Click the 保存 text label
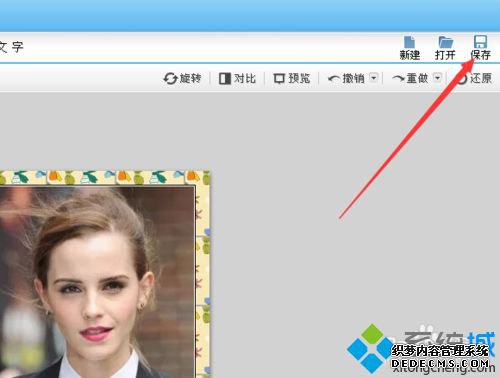This screenshot has height=378, width=500. coord(480,55)
